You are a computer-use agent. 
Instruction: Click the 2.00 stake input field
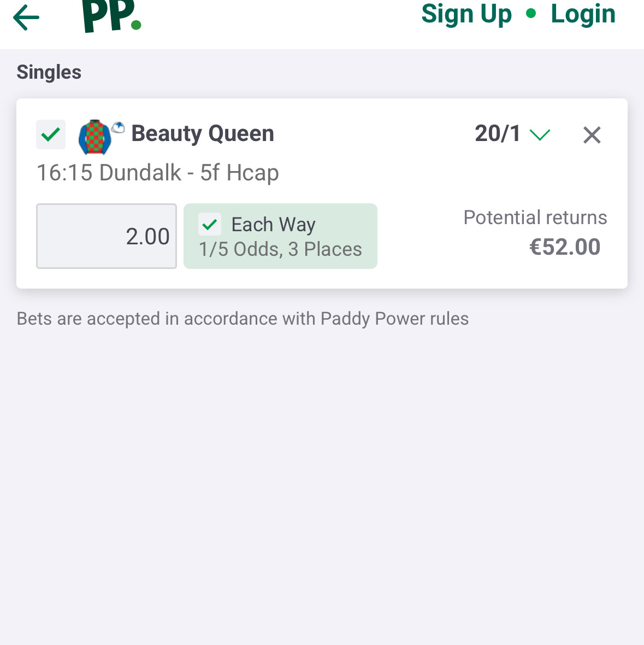tap(107, 236)
